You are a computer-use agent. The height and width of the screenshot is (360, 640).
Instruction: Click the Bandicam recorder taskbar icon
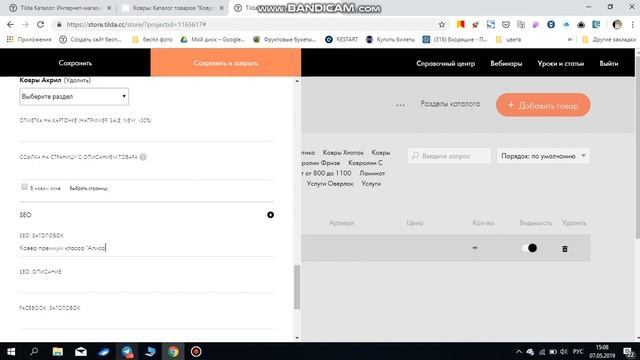pos(196,351)
